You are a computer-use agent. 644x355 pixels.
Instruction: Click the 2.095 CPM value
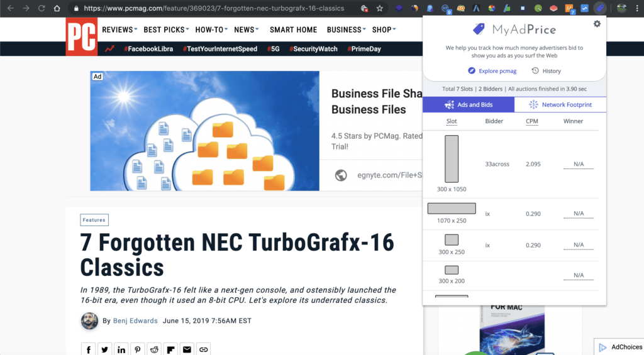click(x=533, y=164)
